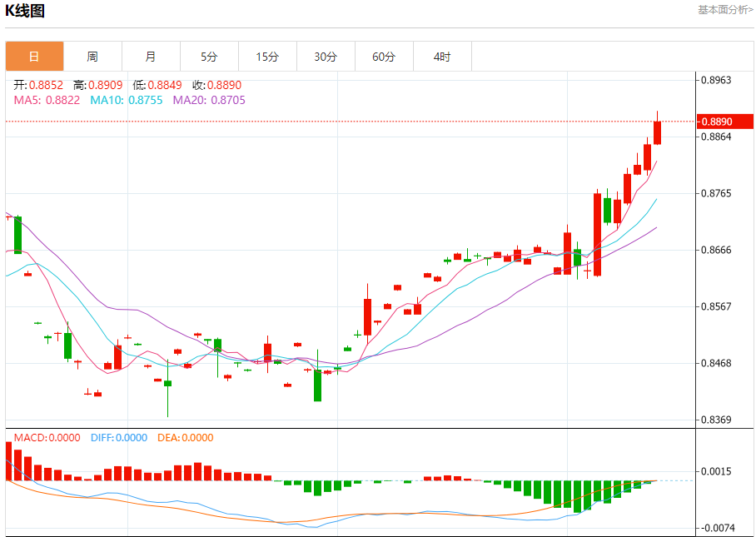Click the DIFF:0.0000 indicator label
The width and height of the screenshot is (756, 537).
(119, 438)
